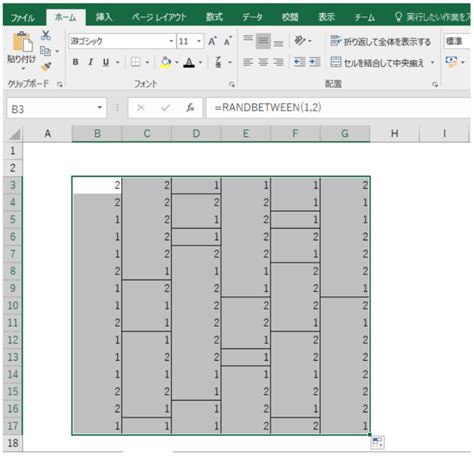The image size is (474, 456).
Task: Click the Paste clipboard icon
Action: pos(22,42)
